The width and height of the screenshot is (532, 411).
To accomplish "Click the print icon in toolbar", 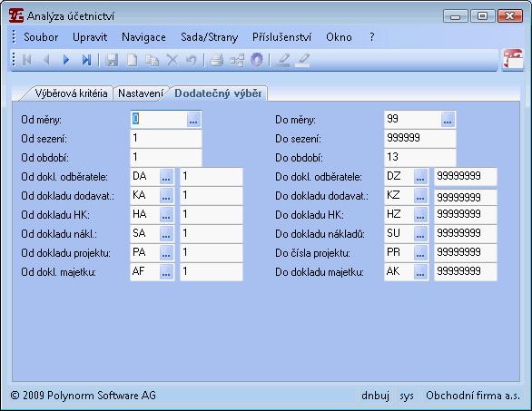I will [216, 60].
